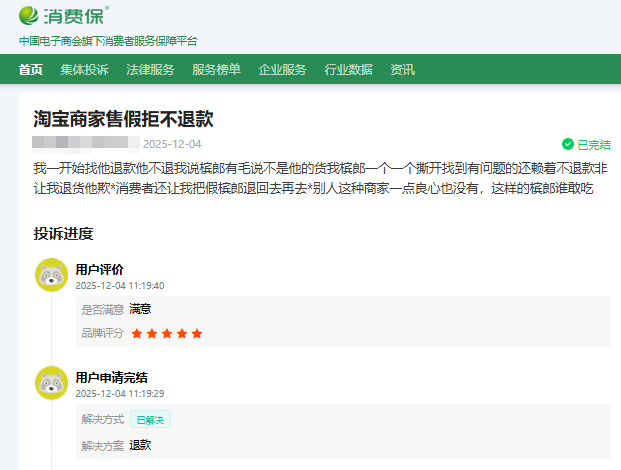Viewport: 621px width, 470px height.
Task: Click the 消费保 logo icon
Action: pyautogui.click(x=30, y=15)
